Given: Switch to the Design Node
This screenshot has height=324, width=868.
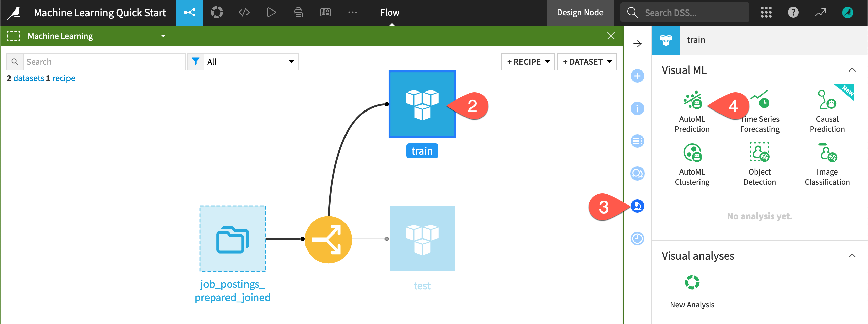Looking at the screenshot, I should [x=580, y=12].
